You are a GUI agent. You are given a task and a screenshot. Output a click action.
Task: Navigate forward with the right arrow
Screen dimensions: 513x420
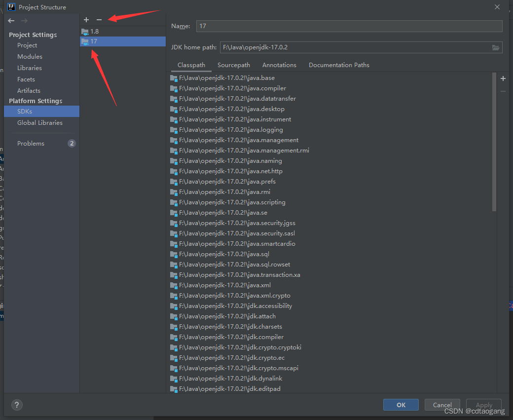coord(24,21)
